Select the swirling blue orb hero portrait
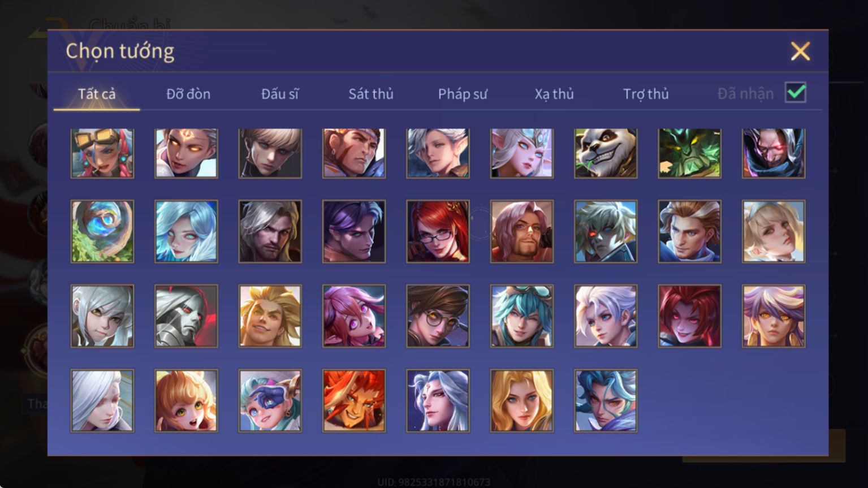Image resolution: width=868 pixels, height=488 pixels. 102,231
